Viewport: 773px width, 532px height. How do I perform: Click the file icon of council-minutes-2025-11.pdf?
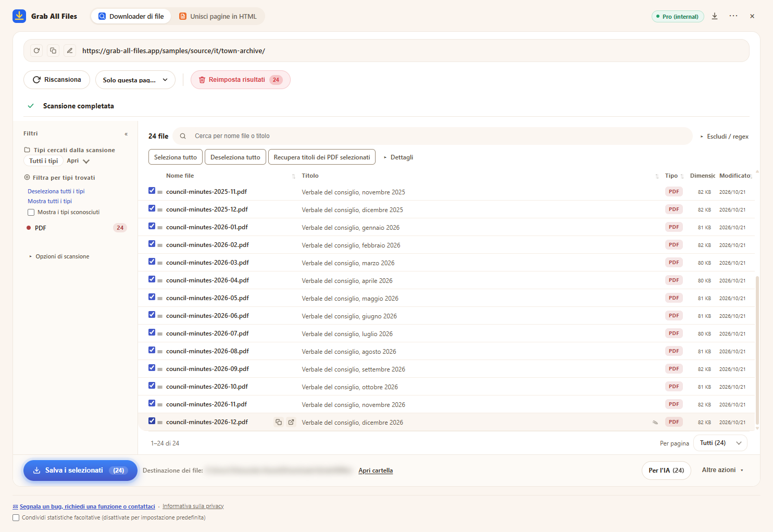pos(160,192)
